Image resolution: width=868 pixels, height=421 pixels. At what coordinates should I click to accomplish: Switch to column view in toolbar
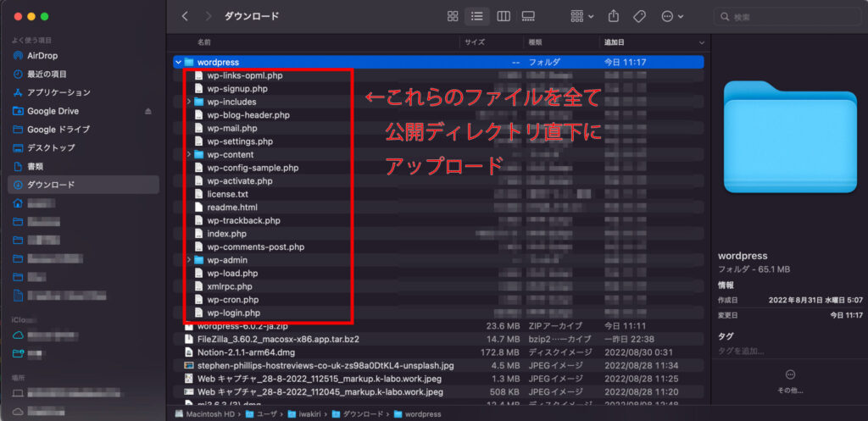pos(503,17)
